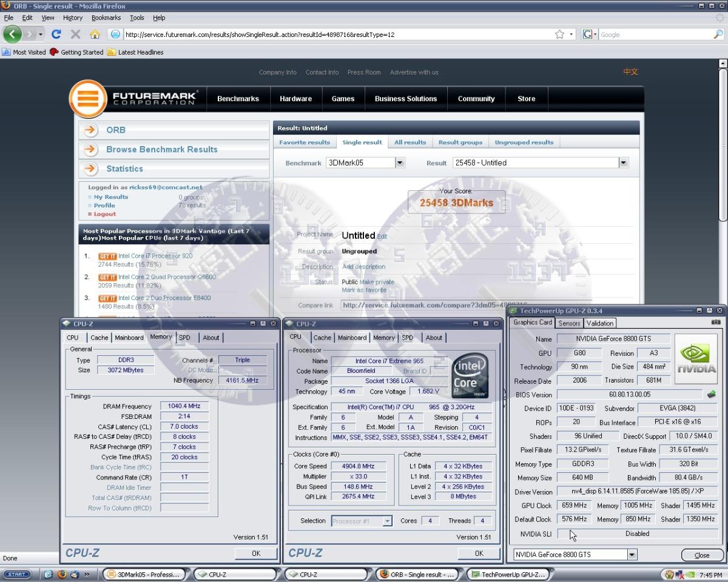Click Get It badge for Core i7 920
Image resolution: width=728 pixels, height=582 pixels.
(107, 256)
